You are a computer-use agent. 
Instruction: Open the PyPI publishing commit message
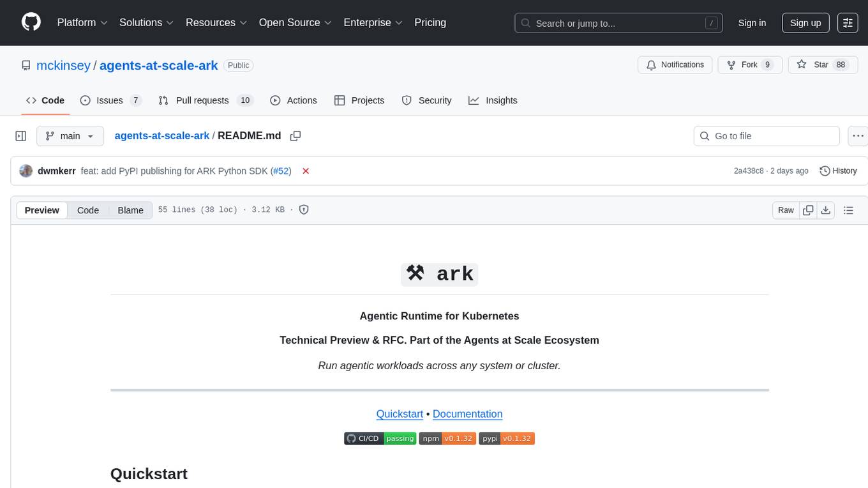pos(174,171)
